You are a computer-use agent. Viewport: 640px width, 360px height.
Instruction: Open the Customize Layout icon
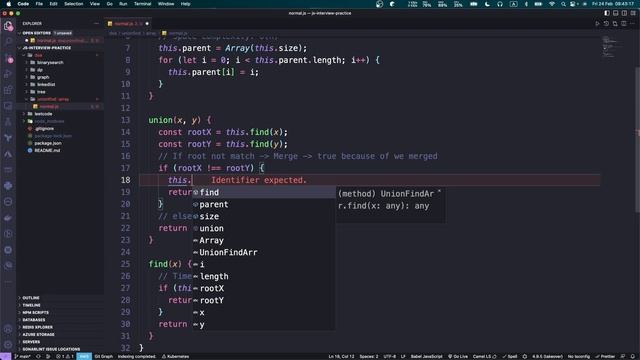click(633, 13)
